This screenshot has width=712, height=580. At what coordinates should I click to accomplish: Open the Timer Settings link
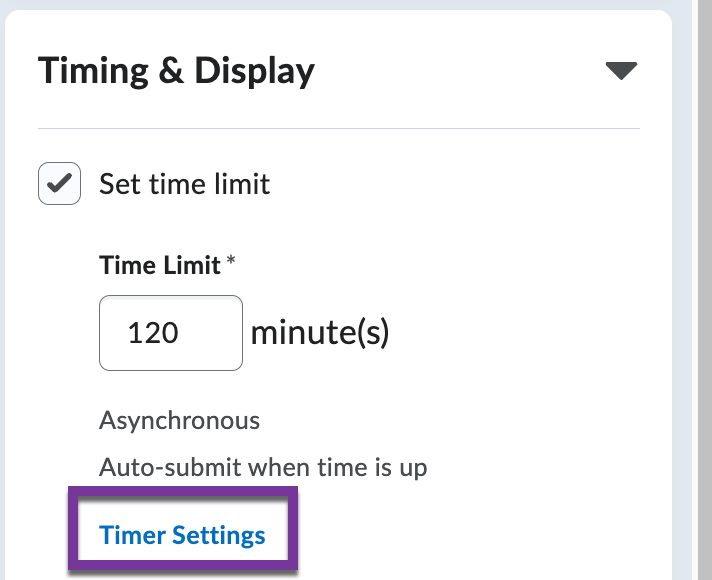pos(182,535)
